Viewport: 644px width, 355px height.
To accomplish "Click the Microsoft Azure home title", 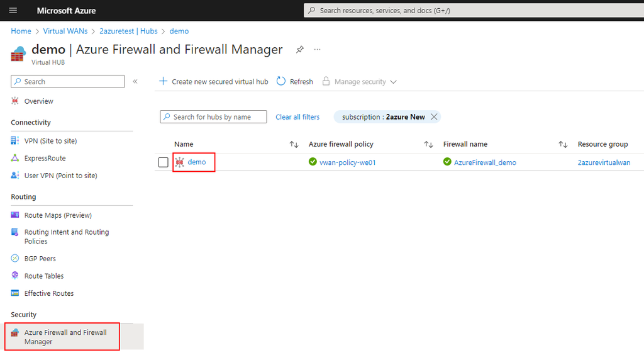I will [66, 11].
